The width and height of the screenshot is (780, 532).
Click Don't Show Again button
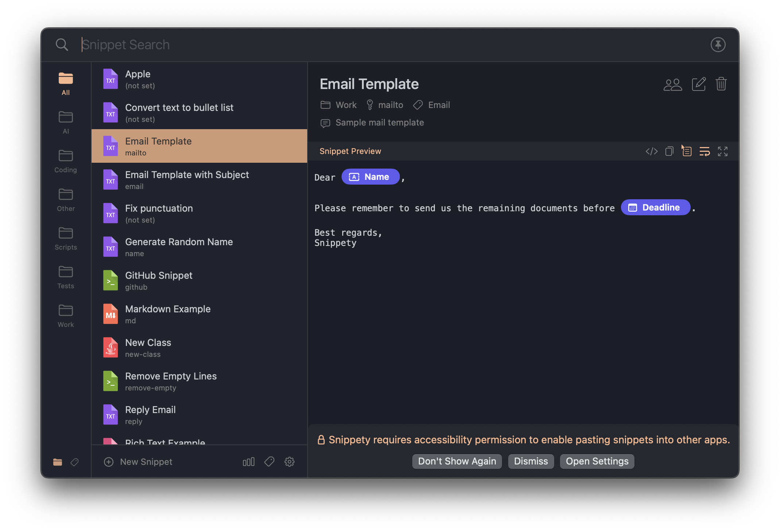[x=457, y=462]
